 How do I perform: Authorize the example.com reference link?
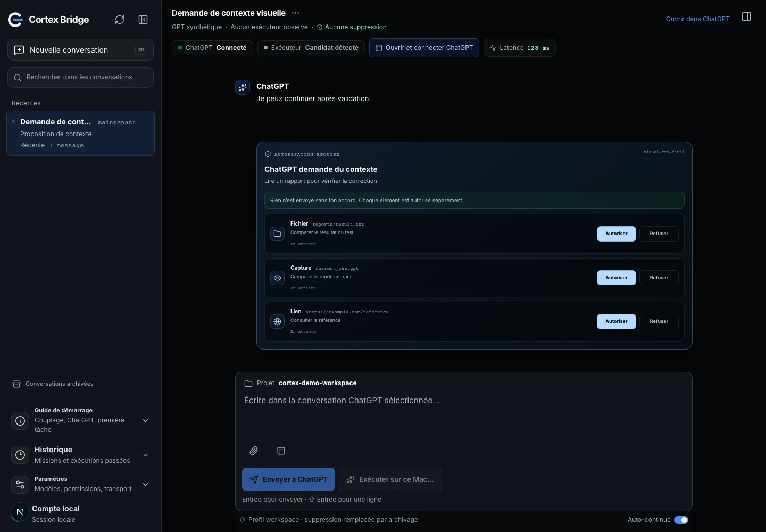(616, 321)
